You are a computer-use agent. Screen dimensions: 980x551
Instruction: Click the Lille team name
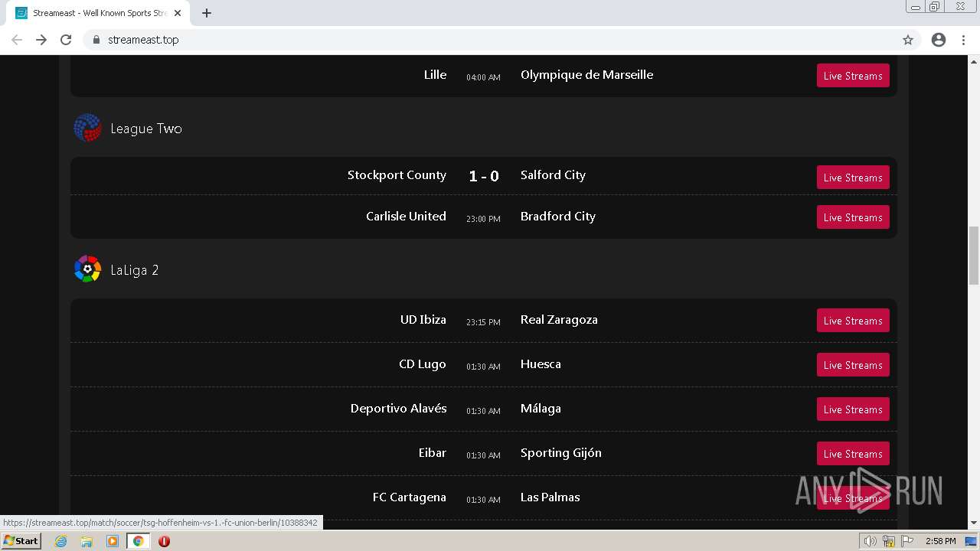(435, 75)
